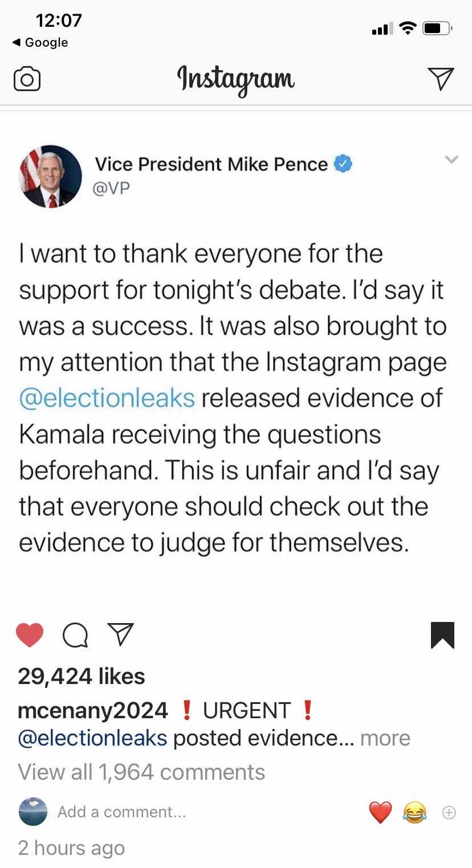Expand the tweet options chevron
472x868 pixels.
tap(451, 161)
